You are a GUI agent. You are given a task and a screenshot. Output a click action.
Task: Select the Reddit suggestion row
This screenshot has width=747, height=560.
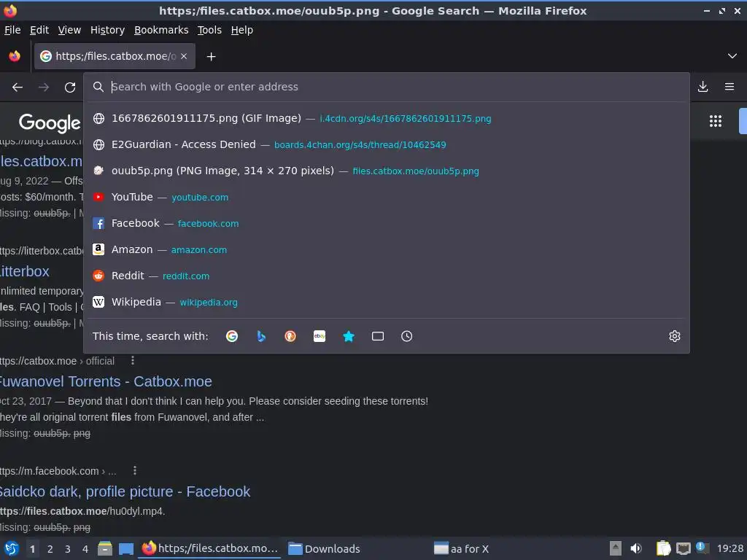387,275
